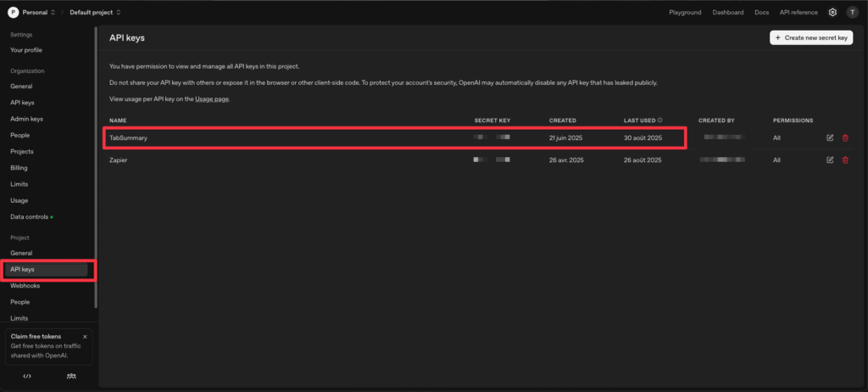
Task: Click the code brackets icon at sidebar bottom
Action: (x=27, y=376)
